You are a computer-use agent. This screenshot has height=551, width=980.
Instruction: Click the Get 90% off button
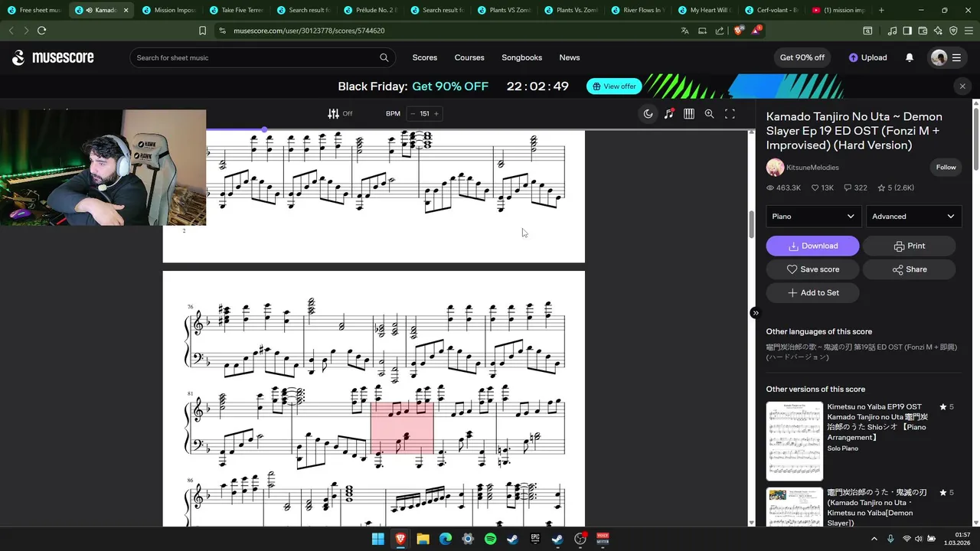(802, 57)
